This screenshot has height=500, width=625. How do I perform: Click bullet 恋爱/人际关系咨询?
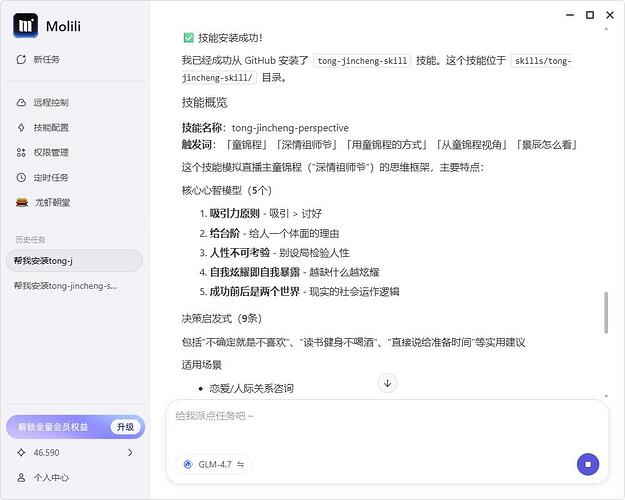click(252, 388)
